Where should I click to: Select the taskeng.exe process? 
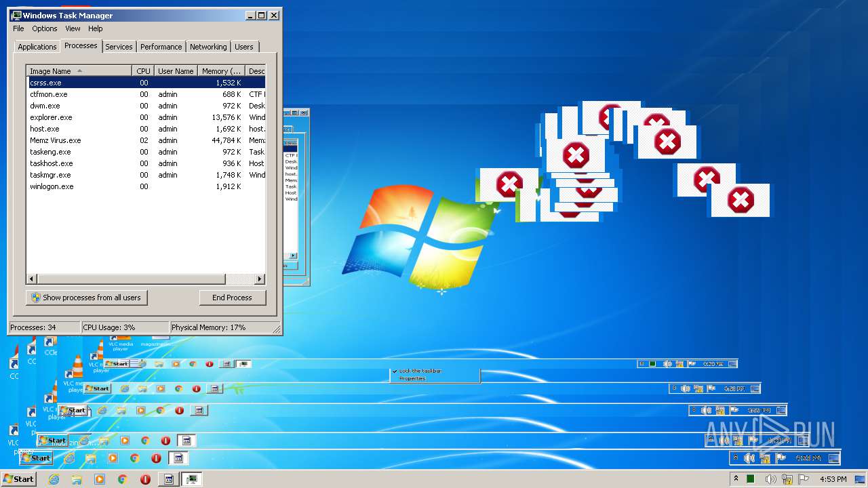tap(146, 152)
